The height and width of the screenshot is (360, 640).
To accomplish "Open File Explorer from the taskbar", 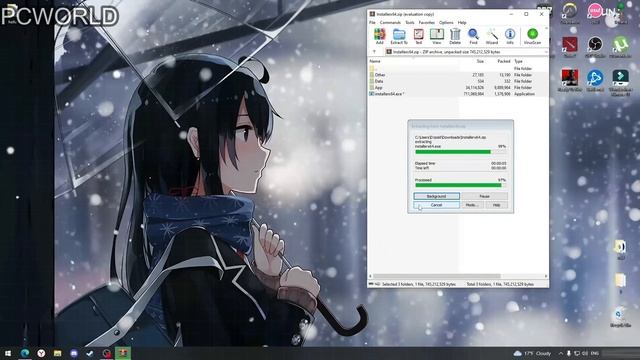I will [x=57, y=353].
